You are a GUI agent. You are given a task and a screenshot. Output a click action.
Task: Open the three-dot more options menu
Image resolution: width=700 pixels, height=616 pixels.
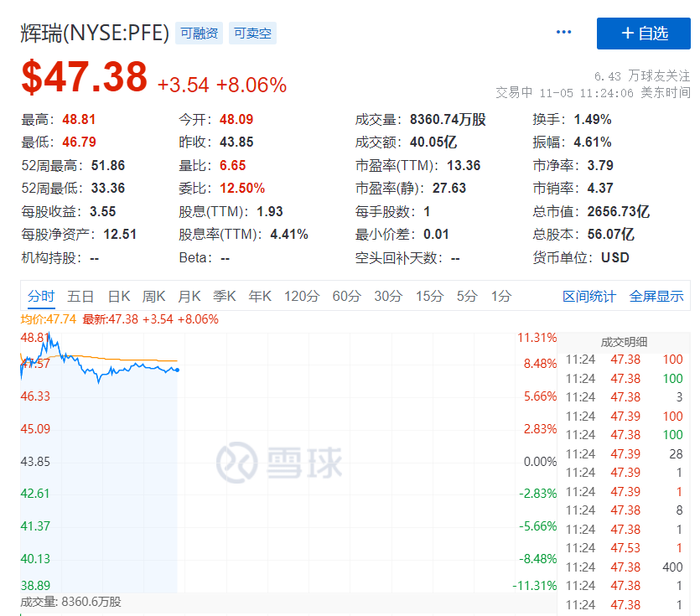coord(563,32)
